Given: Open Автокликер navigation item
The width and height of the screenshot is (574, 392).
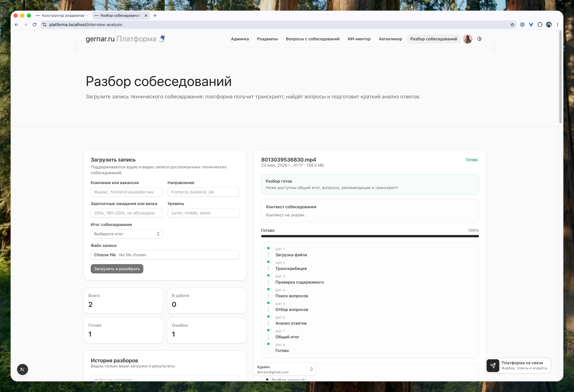Looking at the screenshot, I should tap(390, 39).
